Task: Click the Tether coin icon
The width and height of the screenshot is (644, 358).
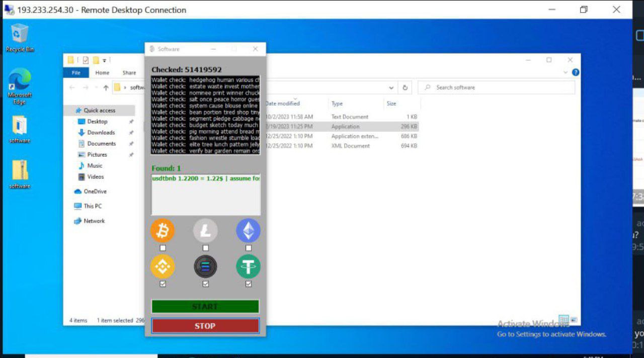Action: [x=249, y=266]
